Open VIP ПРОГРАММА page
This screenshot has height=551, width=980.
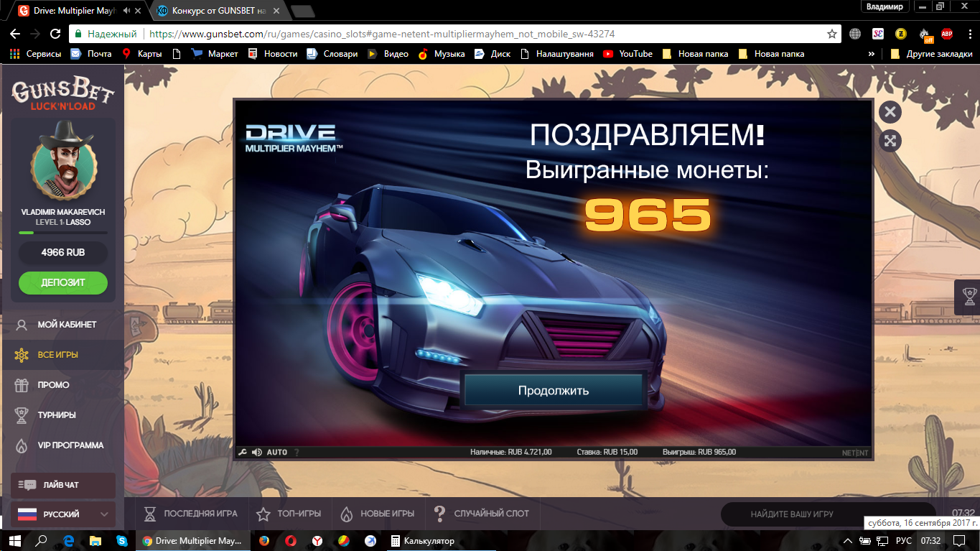click(x=62, y=445)
